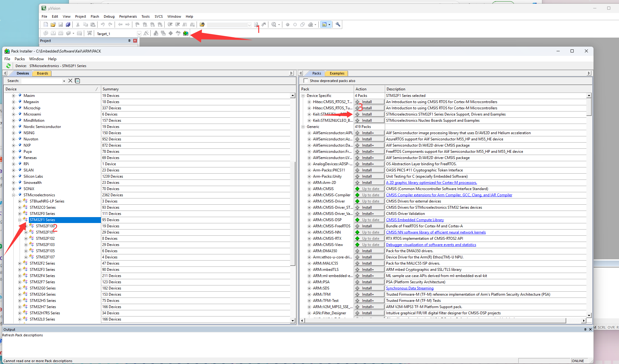Click the Refresh pack descriptions icon
Screen dimensions: 619x364
click(8, 66)
